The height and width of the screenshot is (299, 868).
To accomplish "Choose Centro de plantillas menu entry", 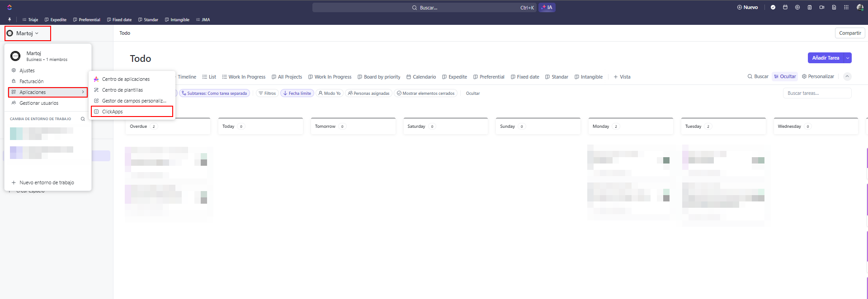I will click(x=122, y=90).
